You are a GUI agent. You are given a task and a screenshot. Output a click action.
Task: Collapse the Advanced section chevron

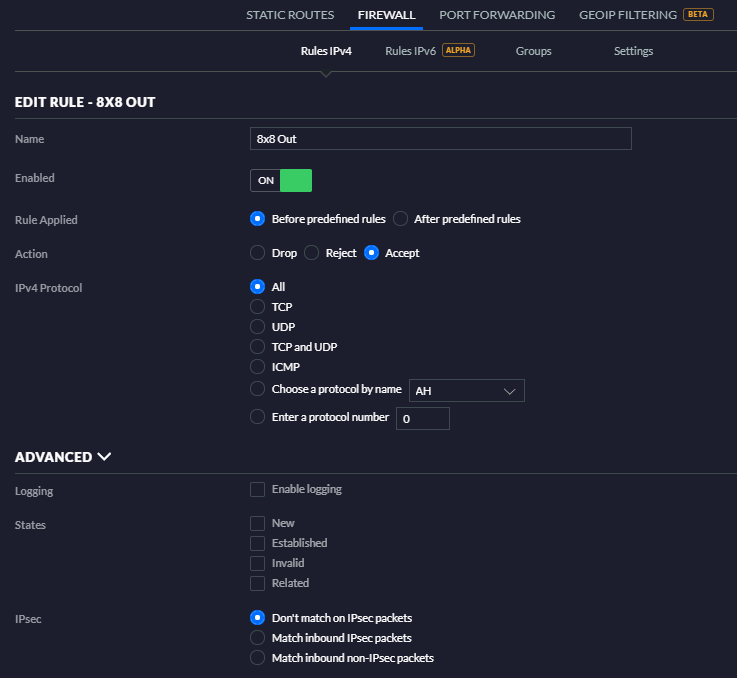click(104, 457)
